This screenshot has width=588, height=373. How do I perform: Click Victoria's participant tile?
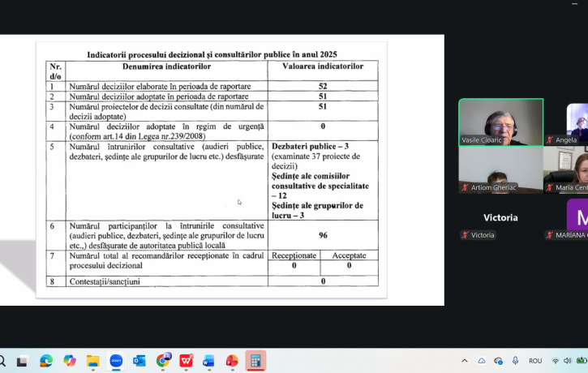[x=500, y=218]
